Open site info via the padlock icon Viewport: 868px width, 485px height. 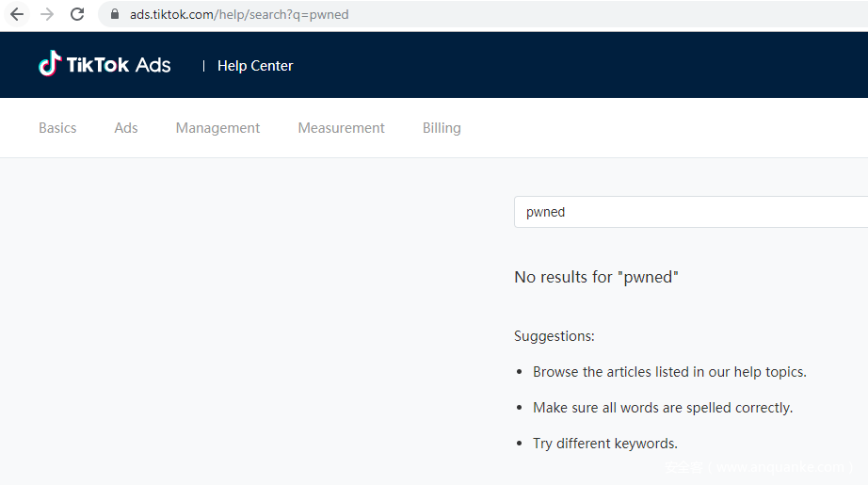(115, 14)
